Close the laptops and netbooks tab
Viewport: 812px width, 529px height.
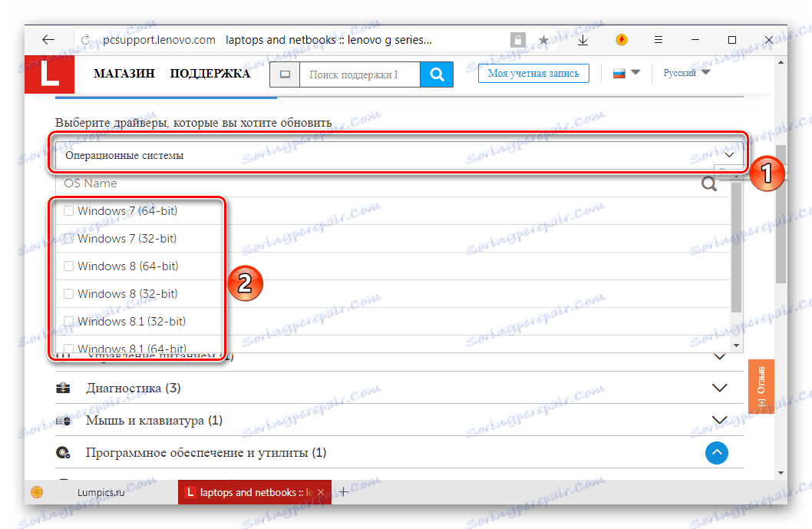pos(321,492)
